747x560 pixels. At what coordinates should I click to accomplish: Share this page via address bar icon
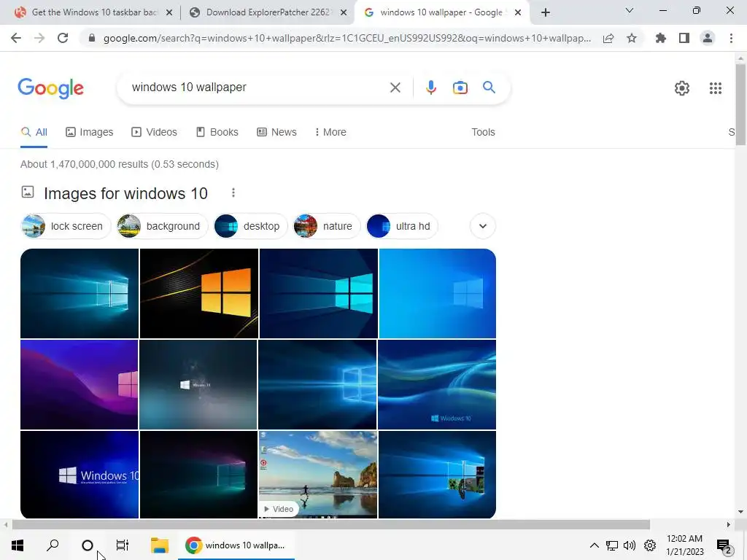(x=608, y=38)
